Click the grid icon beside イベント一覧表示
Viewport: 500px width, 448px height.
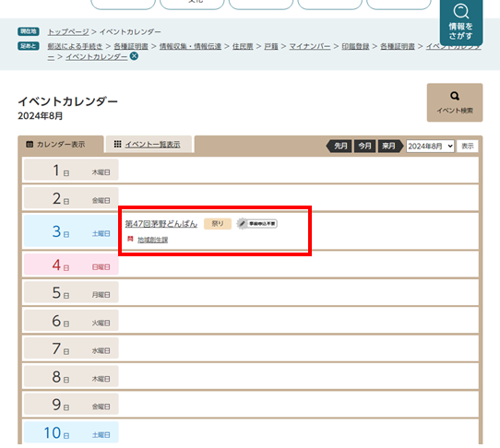(117, 144)
